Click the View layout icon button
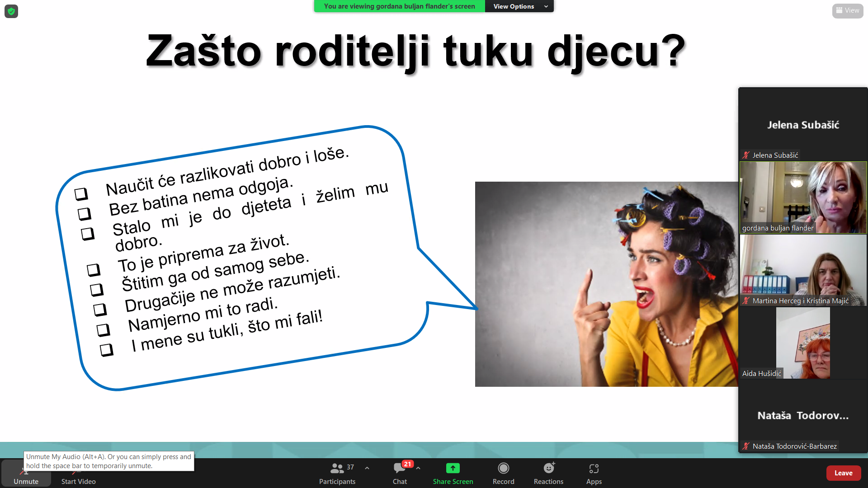Viewport: 868px width, 488px height. click(848, 10)
